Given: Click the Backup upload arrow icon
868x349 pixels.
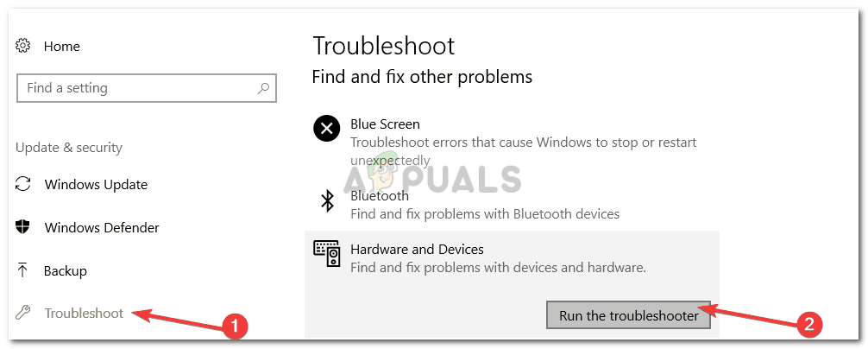Looking at the screenshot, I should 22,270.
